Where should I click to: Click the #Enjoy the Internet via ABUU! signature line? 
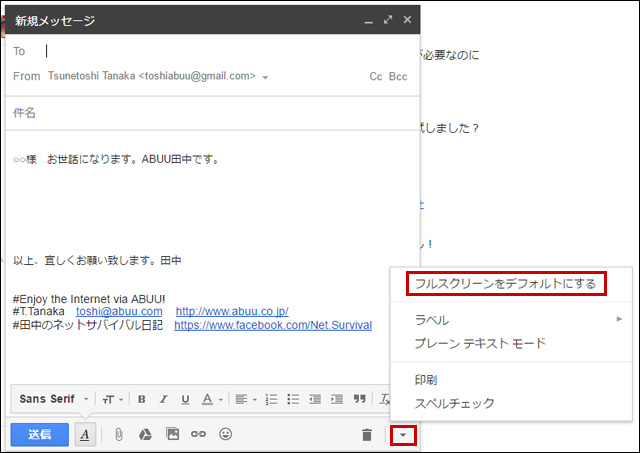point(89,299)
